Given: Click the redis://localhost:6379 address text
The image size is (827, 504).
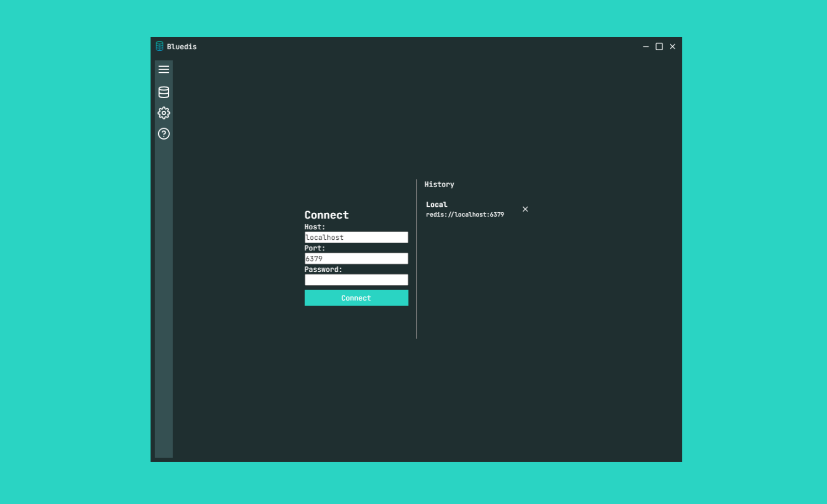Looking at the screenshot, I should pyautogui.click(x=465, y=215).
